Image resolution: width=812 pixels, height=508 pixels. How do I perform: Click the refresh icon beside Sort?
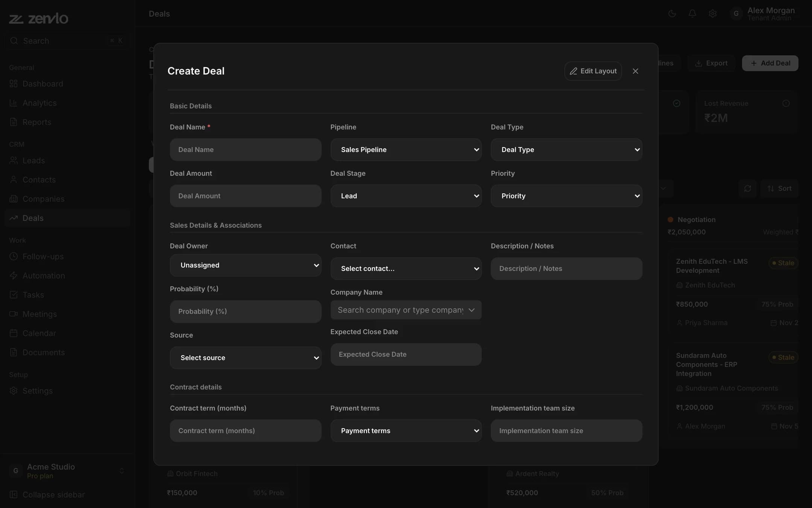pyautogui.click(x=747, y=189)
